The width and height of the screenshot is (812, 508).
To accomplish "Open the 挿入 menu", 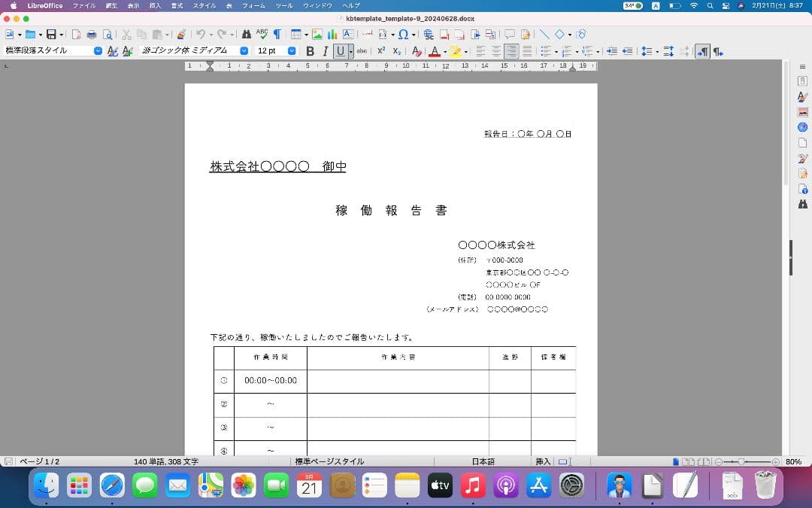I will click(x=154, y=6).
